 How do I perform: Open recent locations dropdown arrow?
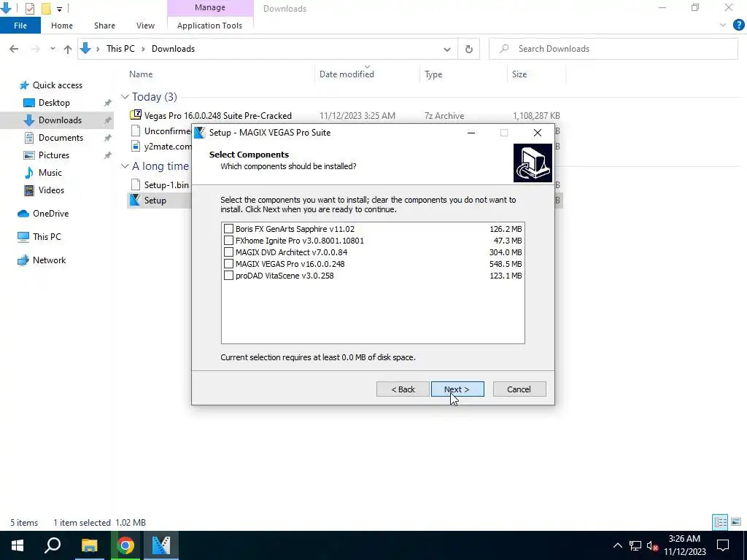tap(53, 49)
